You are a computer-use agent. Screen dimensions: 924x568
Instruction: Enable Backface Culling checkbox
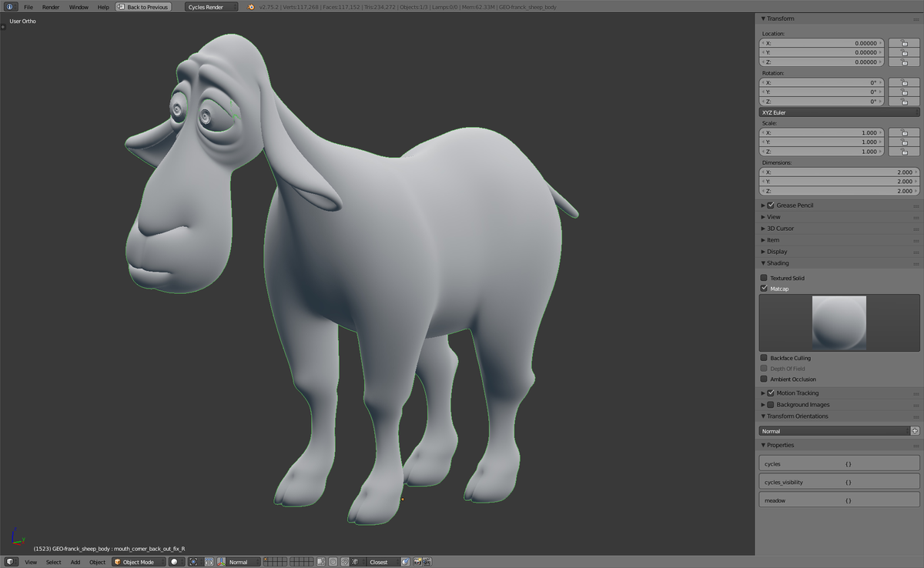pyautogui.click(x=764, y=358)
